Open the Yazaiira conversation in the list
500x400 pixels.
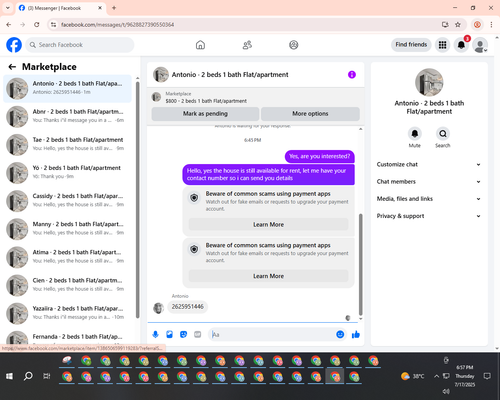67,314
